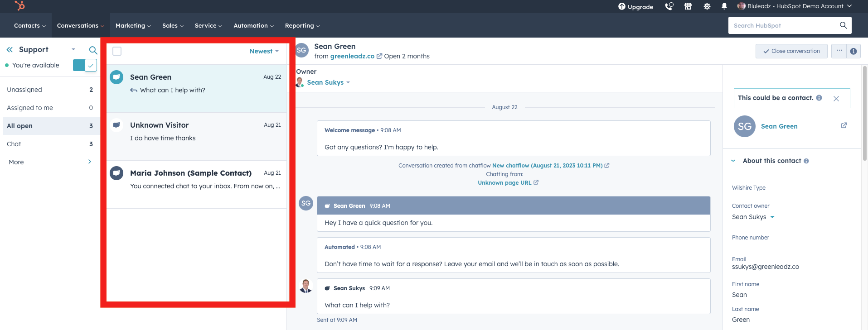
Task: Click the Phone number field label
Action: pyautogui.click(x=751, y=238)
